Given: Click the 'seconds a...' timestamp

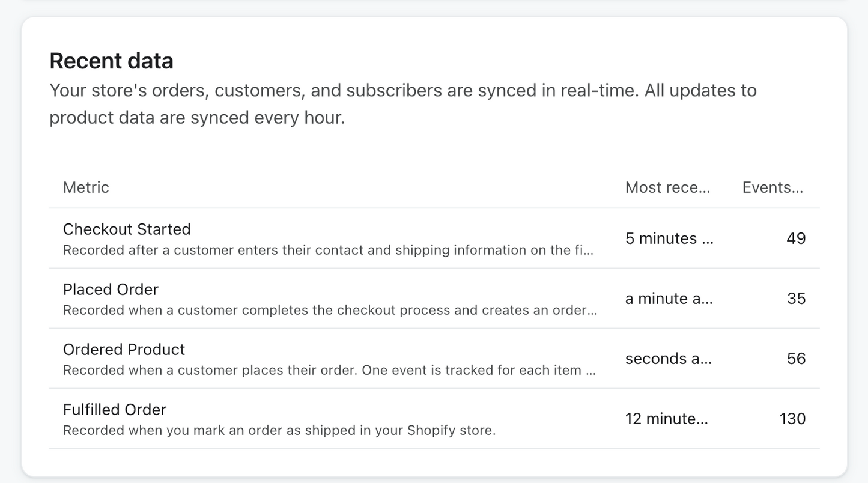Looking at the screenshot, I should 668,359.
